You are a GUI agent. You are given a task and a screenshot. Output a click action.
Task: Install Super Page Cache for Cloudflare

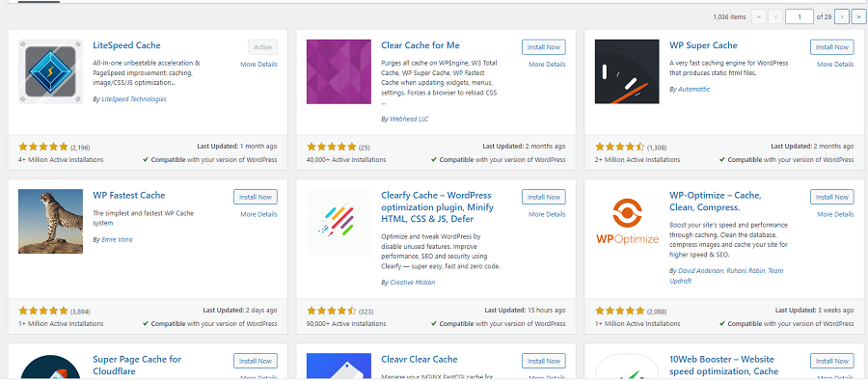pos(256,361)
